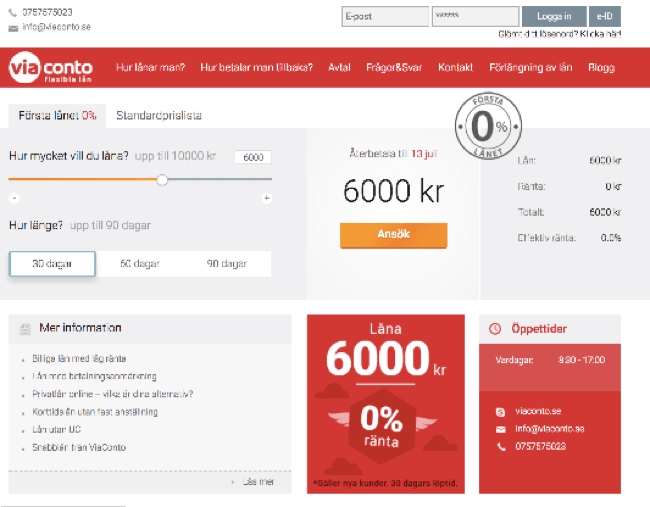Click the forgotten password link
Screen dimensions: 650x507
[x=560, y=34]
